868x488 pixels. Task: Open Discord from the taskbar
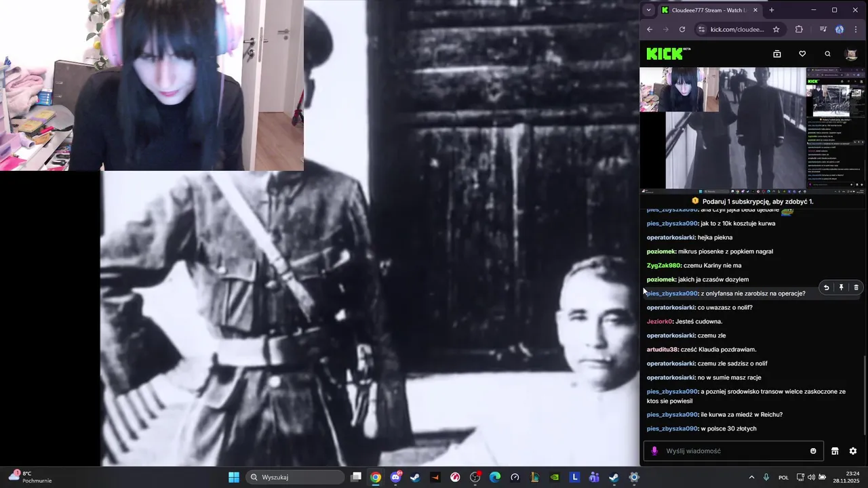click(396, 477)
